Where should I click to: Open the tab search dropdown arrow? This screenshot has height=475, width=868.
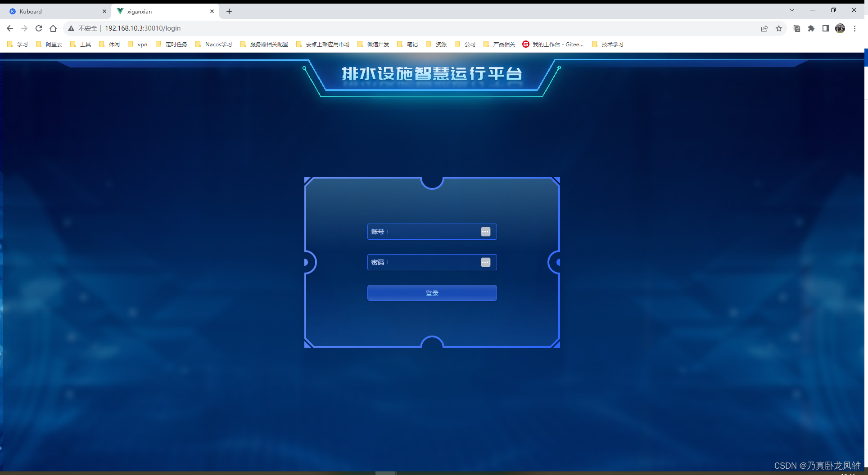coord(792,10)
